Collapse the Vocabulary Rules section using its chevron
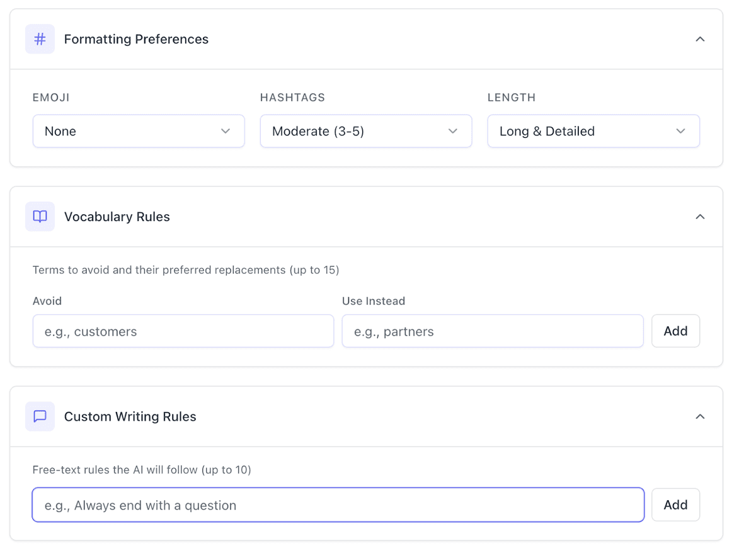 click(699, 217)
